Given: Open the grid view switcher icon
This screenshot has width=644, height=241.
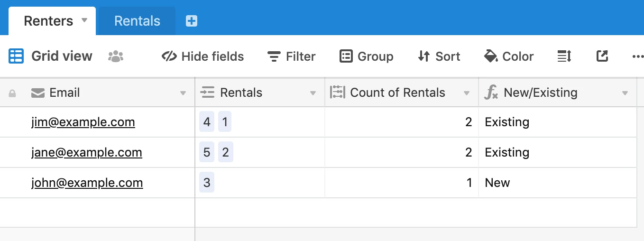Looking at the screenshot, I should (16, 56).
